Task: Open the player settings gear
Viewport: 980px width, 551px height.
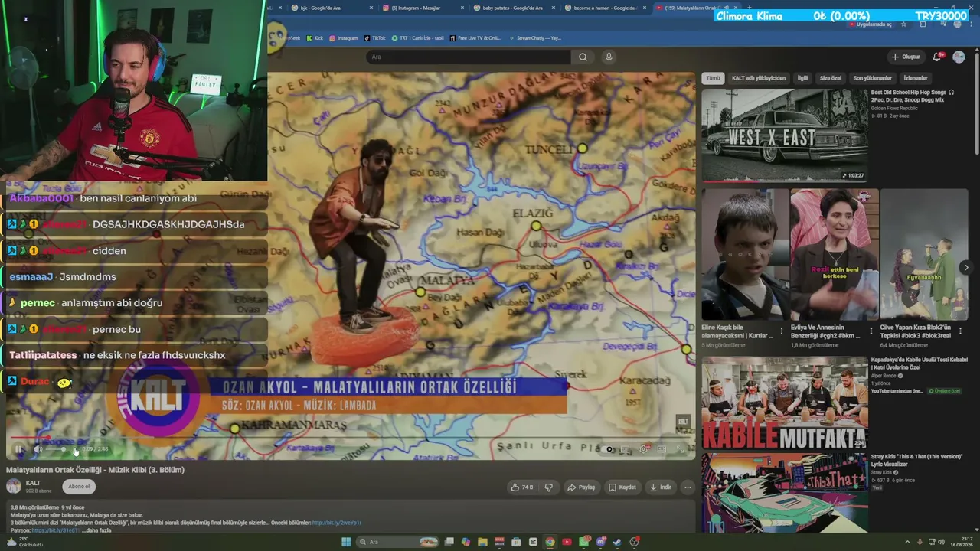Action: tap(643, 449)
